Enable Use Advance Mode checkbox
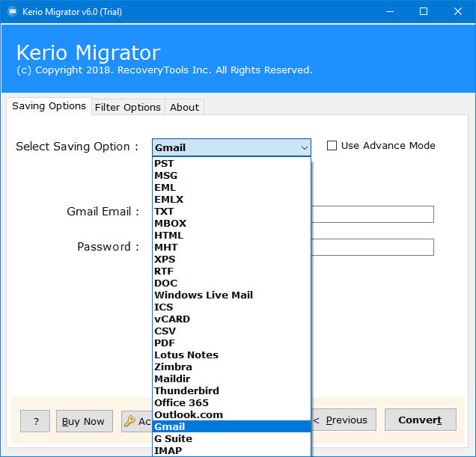 tap(332, 145)
